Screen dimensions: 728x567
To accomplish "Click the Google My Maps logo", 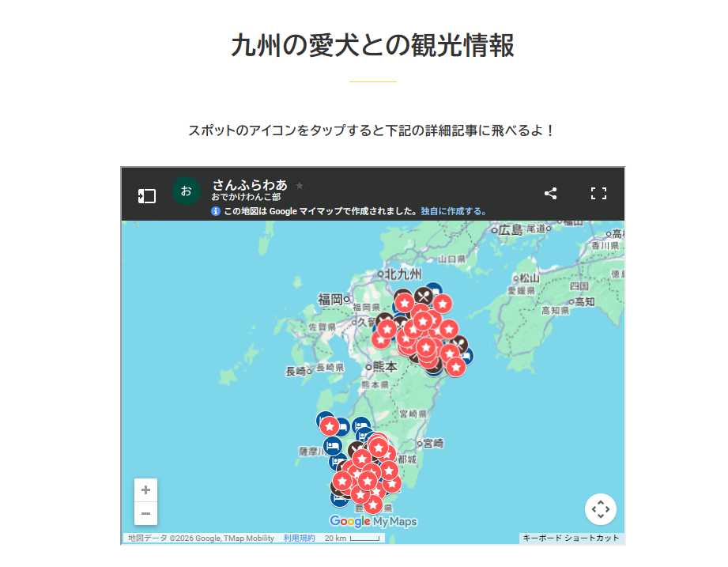I will pos(373,522).
